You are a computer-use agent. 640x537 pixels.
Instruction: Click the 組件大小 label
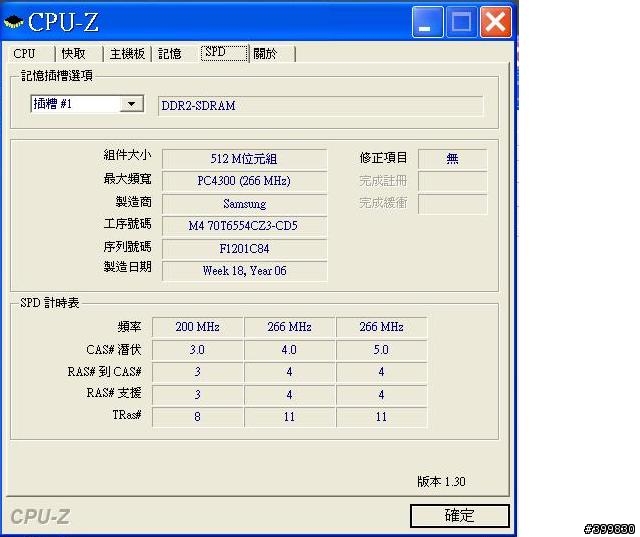point(127,155)
